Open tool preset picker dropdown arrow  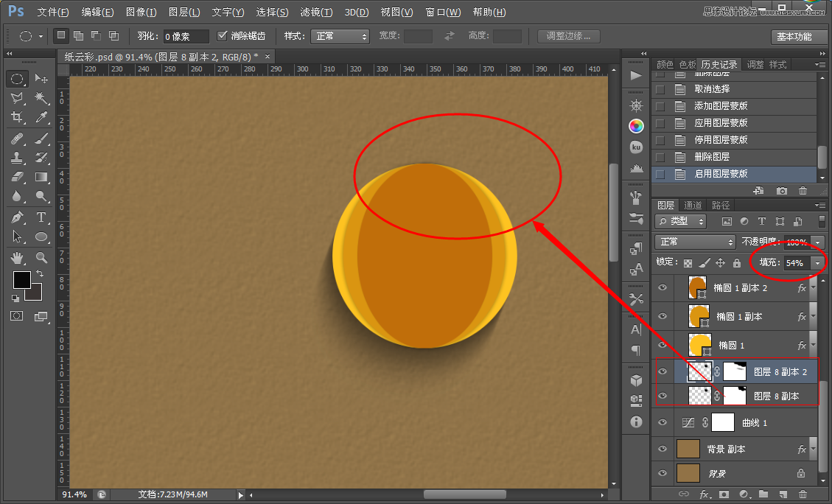(41, 36)
